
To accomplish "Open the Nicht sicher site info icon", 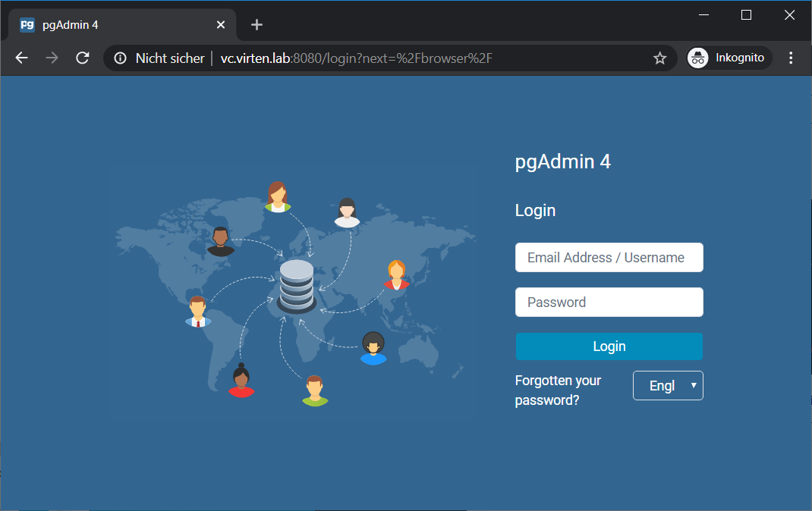I will pos(120,58).
